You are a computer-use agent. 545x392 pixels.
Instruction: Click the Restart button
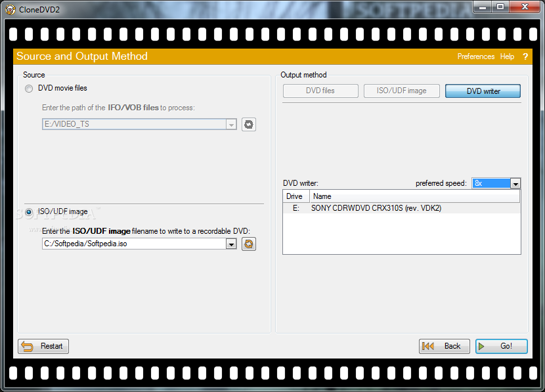[x=43, y=346]
